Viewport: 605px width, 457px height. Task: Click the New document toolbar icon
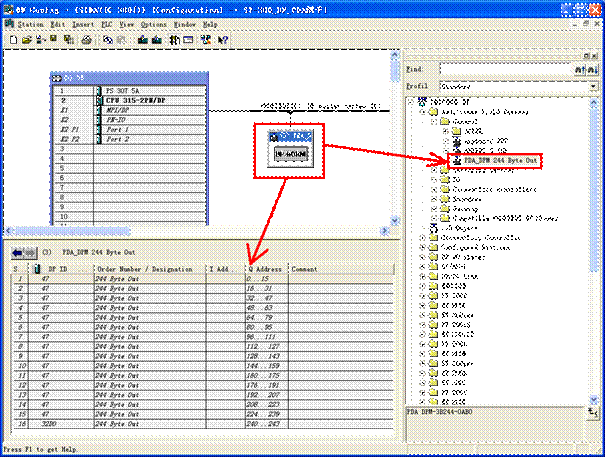tap(12, 39)
